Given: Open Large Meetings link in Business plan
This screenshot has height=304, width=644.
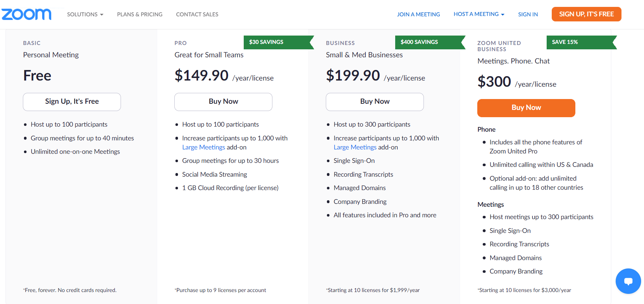Looking at the screenshot, I should 355,147.
